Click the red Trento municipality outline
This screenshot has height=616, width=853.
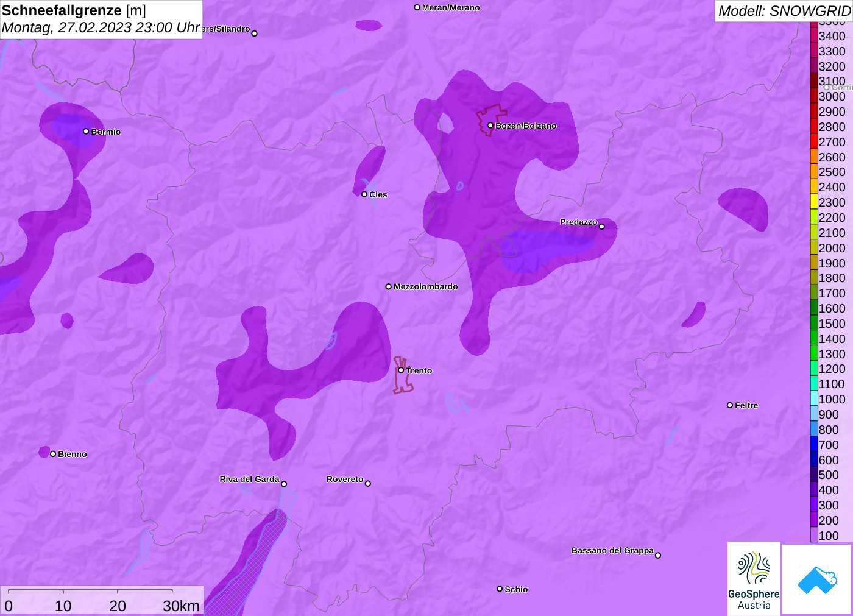pyautogui.click(x=403, y=375)
